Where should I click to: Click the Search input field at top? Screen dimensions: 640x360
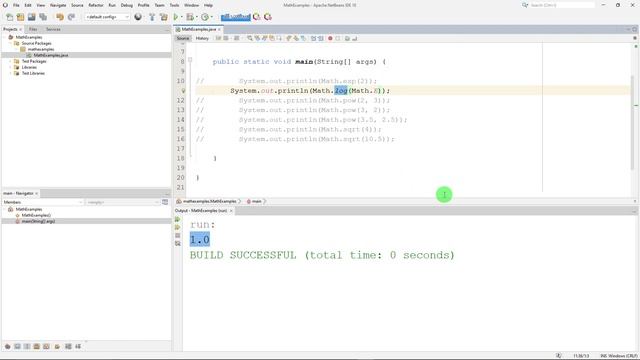point(562,5)
